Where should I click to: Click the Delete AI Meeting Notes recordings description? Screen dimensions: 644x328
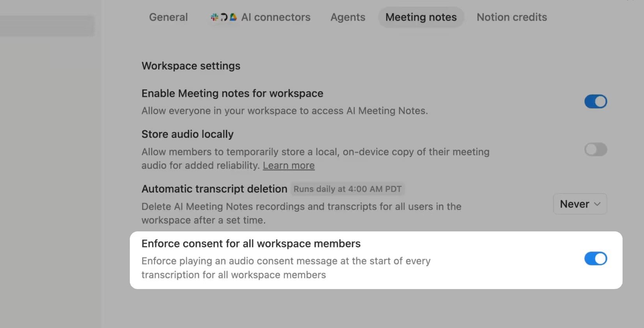301,213
